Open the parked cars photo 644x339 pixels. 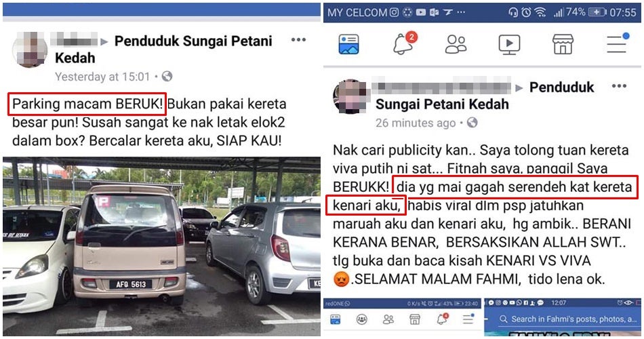pos(161,245)
